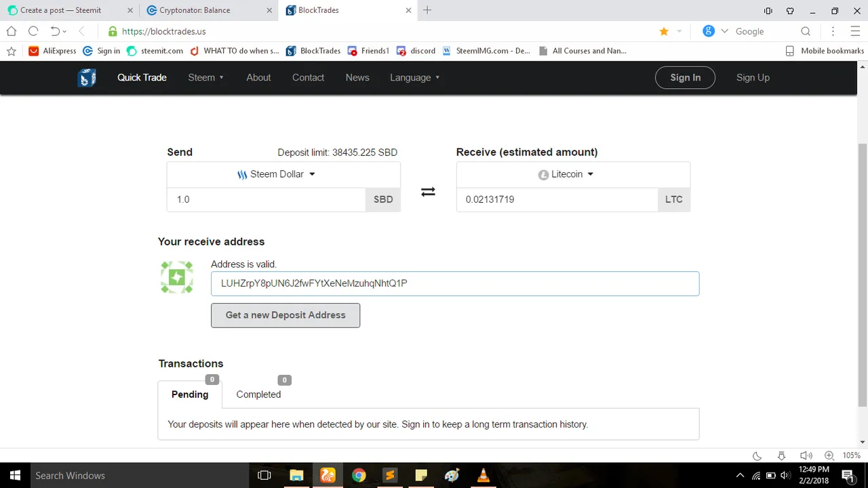Click the taskbar clock showing 12:49 PM
The height and width of the screenshot is (488, 868).
coord(814,475)
